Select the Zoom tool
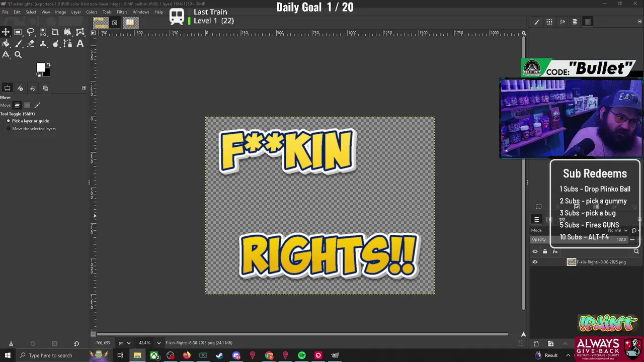The height and width of the screenshot is (362, 644). coord(18,55)
